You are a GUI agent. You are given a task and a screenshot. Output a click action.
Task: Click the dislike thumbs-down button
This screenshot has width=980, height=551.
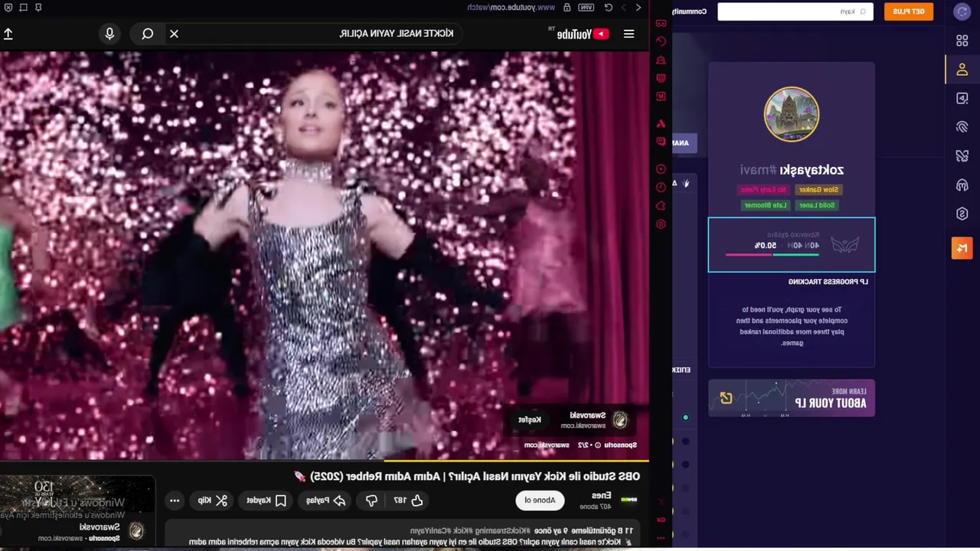371,500
